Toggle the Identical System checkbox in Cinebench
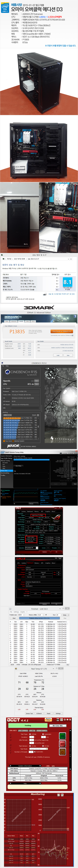 pyautogui.click(x=13, y=441)
